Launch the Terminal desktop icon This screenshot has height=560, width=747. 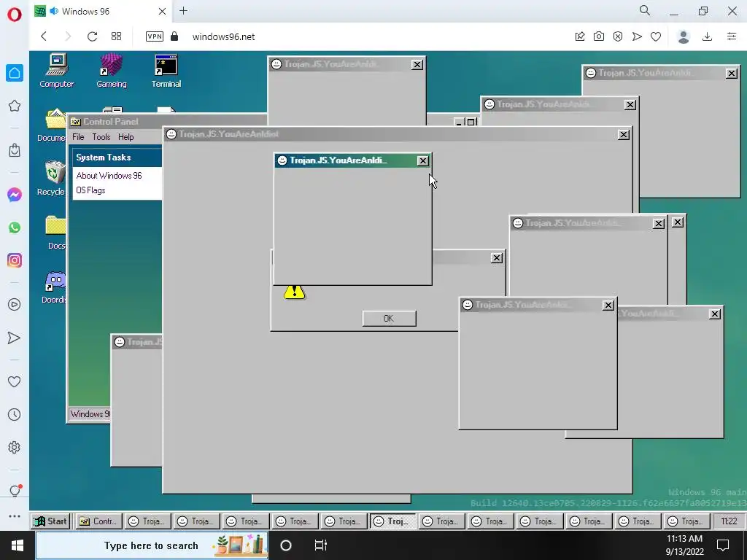pyautogui.click(x=166, y=71)
